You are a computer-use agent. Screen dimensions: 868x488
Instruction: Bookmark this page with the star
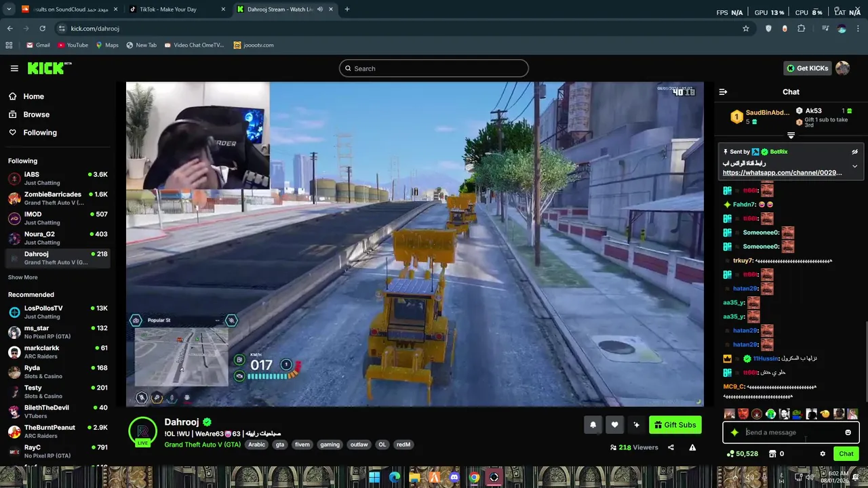point(746,28)
